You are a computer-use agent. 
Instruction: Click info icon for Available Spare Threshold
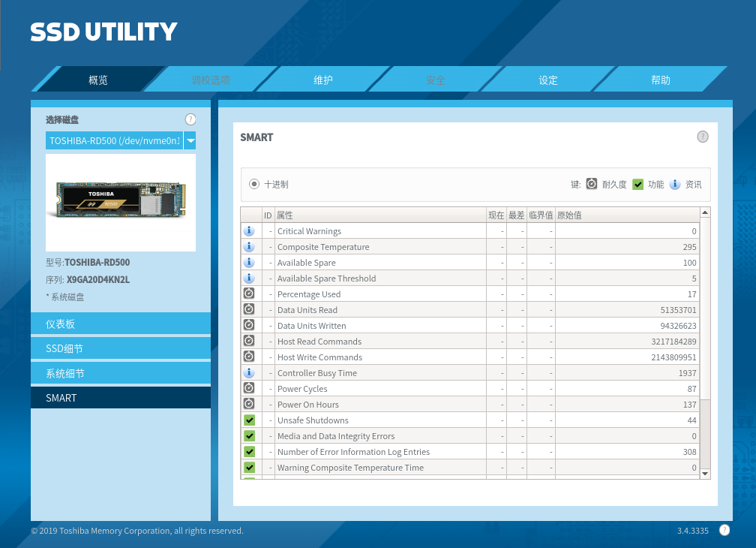pos(249,278)
